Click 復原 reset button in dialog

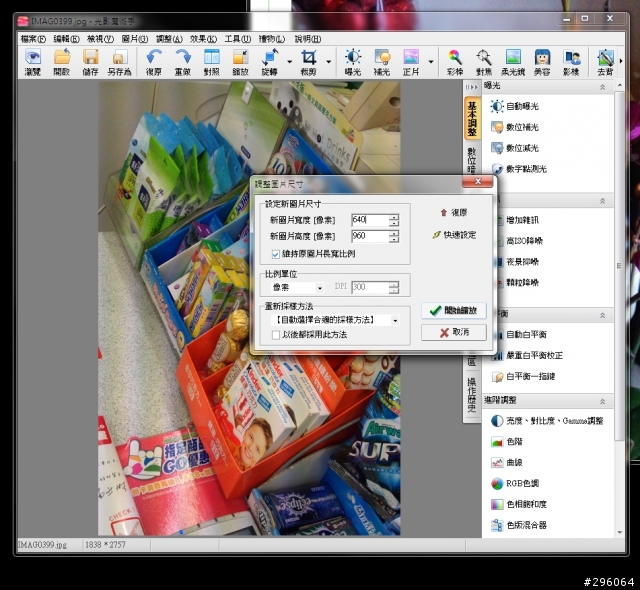click(x=454, y=213)
